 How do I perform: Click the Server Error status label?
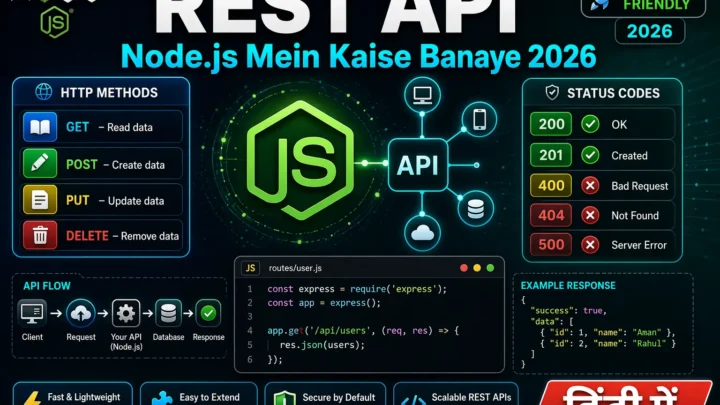639,245
